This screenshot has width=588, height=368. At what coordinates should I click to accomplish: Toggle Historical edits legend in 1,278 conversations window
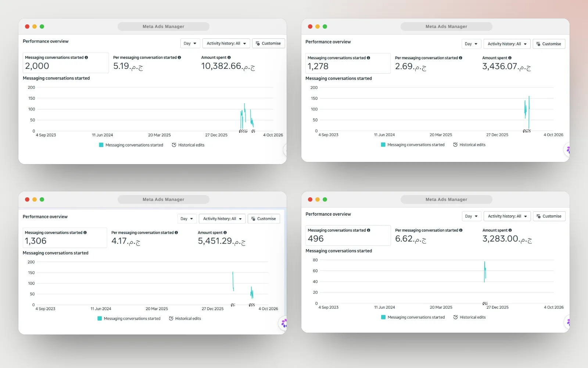pyautogui.click(x=469, y=145)
